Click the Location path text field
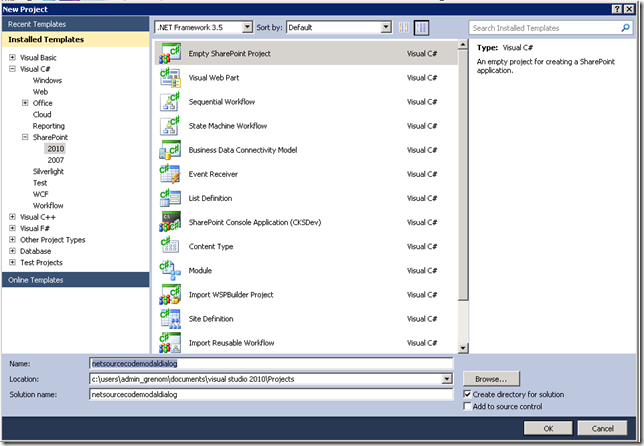Screen dimensions: 644x446 [x=266, y=379]
